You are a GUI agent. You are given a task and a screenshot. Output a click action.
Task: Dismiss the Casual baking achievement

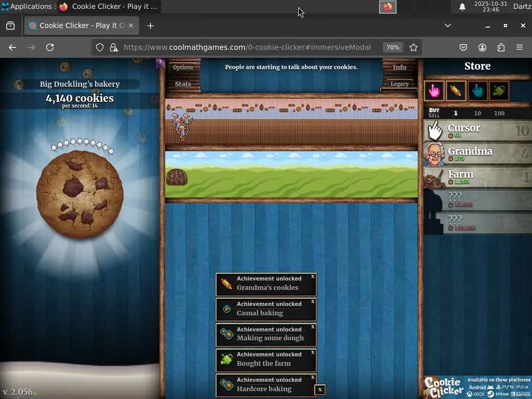coord(312,301)
